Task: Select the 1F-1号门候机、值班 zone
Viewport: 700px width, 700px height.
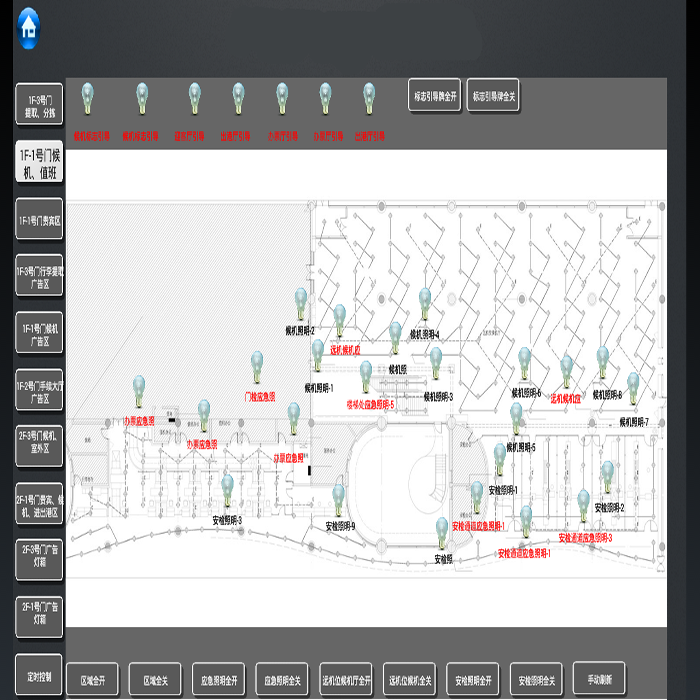Action: pyautogui.click(x=39, y=161)
